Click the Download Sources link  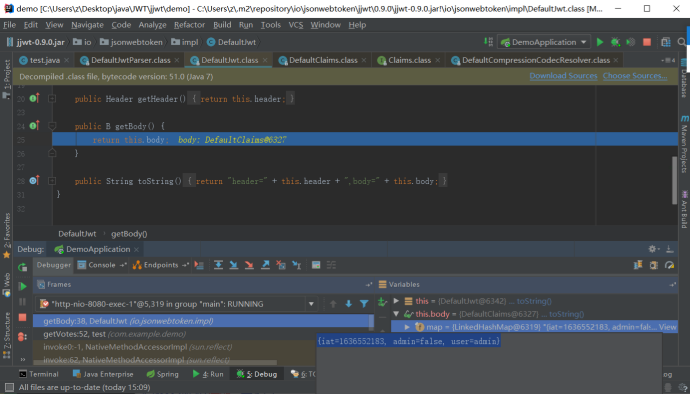(563, 76)
